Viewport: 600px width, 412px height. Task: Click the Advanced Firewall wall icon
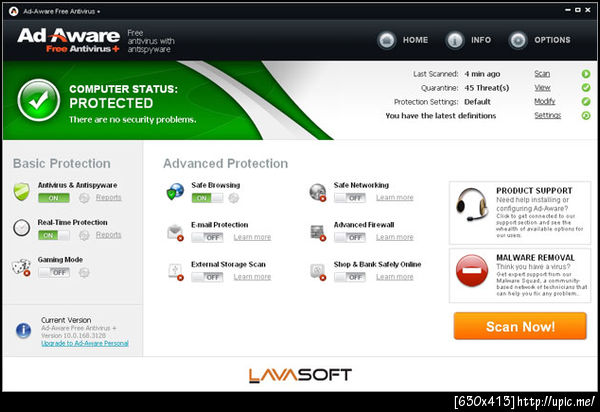[318, 232]
